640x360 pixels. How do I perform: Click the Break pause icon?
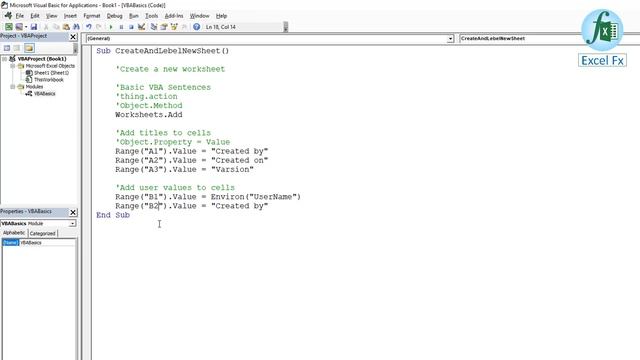click(121, 27)
